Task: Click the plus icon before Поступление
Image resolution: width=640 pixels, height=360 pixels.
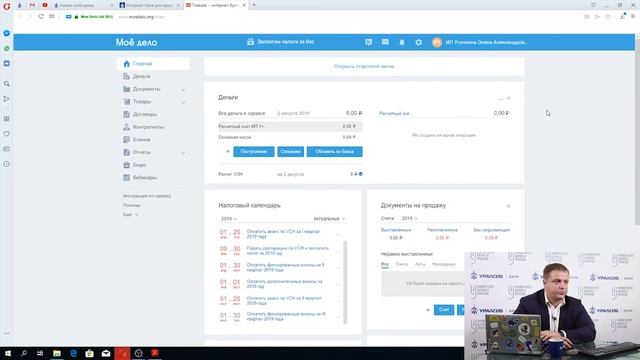Action: (228, 151)
